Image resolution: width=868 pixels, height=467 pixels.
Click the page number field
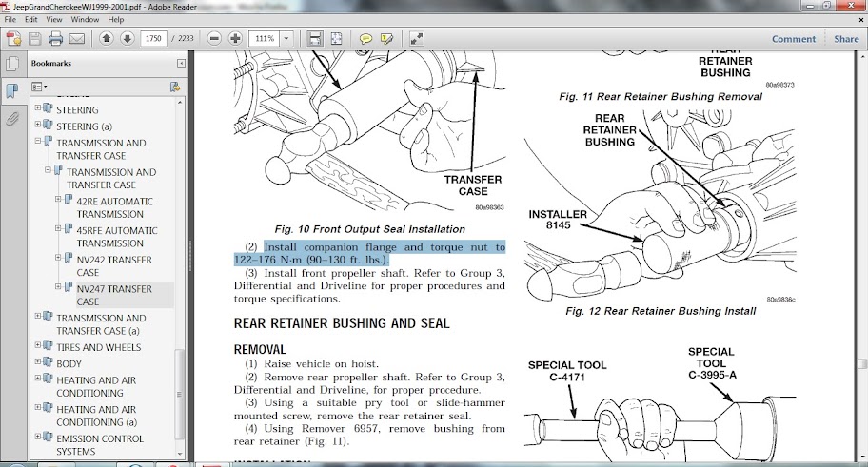click(x=153, y=38)
